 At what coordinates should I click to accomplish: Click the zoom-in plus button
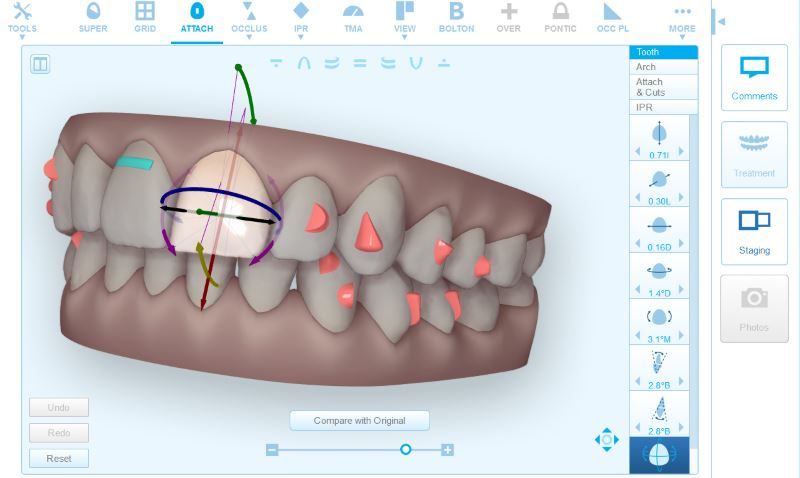[x=448, y=450]
